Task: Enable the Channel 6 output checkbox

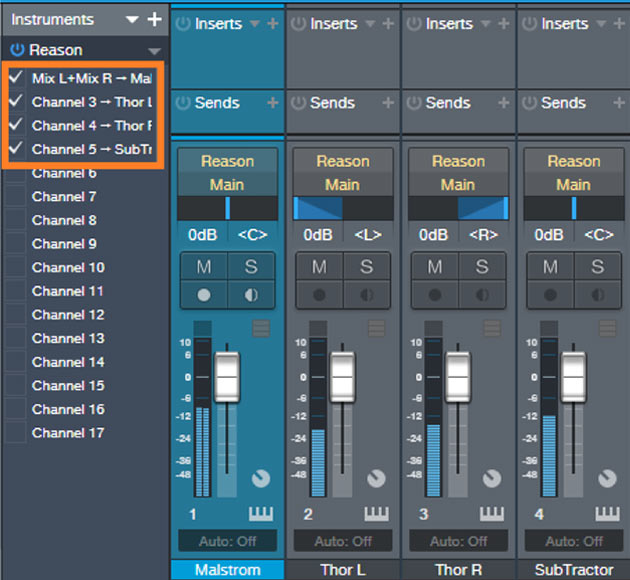Action: point(16,173)
